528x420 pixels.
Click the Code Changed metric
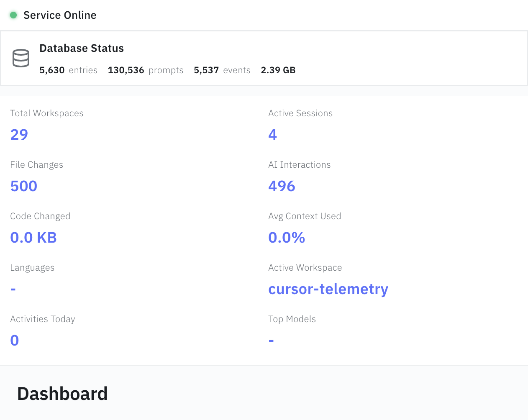[33, 237]
